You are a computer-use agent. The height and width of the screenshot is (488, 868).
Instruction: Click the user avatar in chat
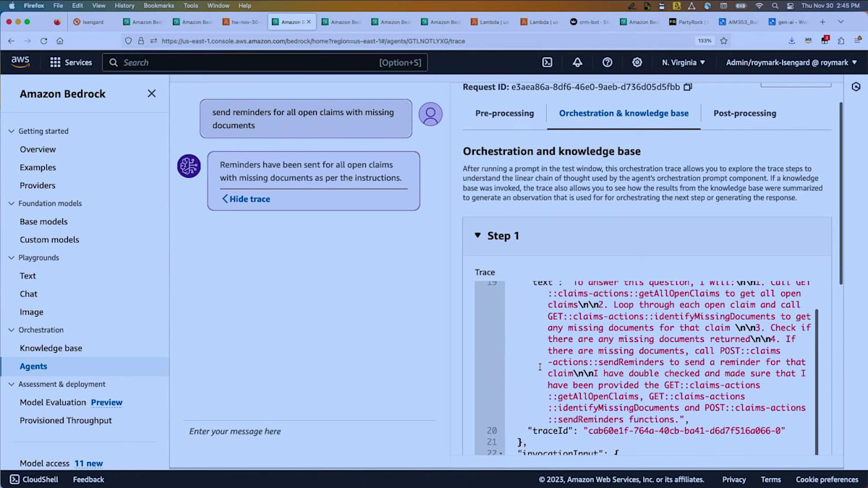pyautogui.click(x=430, y=114)
